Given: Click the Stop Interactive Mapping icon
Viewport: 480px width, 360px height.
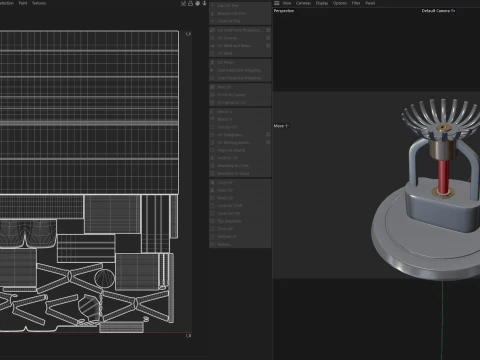Looking at the screenshot, I should (212, 78).
